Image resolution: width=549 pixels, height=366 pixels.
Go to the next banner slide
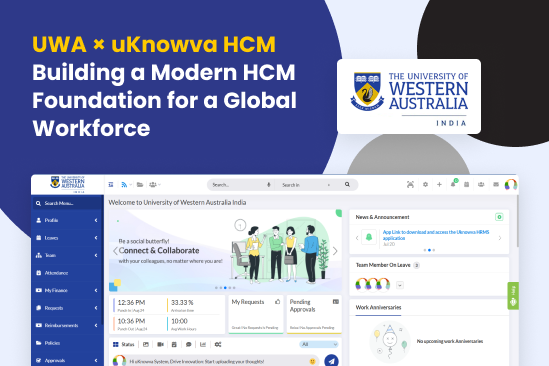coord(335,251)
